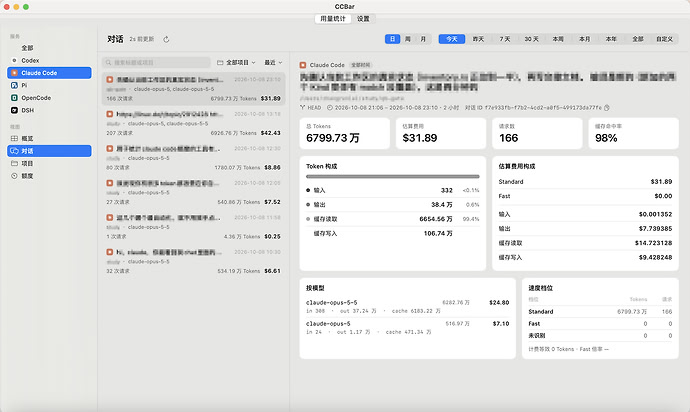
Task: Select the 自定义 custom time range
Action: [664, 39]
